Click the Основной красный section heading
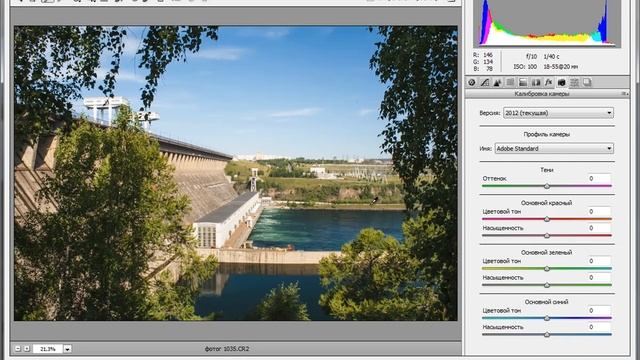The width and height of the screenshot is (640, 360). pyautogui.click(x=547, y=203)
